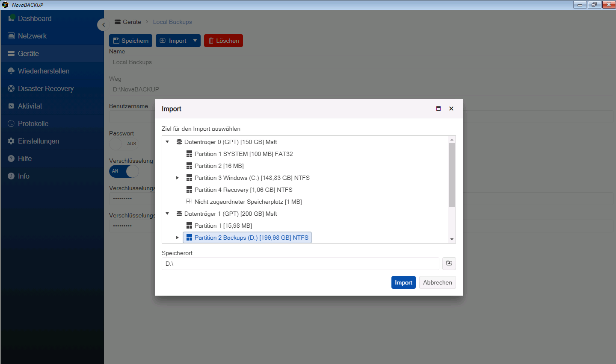Go to Wiederherstellen in sidebar
Screen dimensions: 616x364
click(x=52, y=71)
